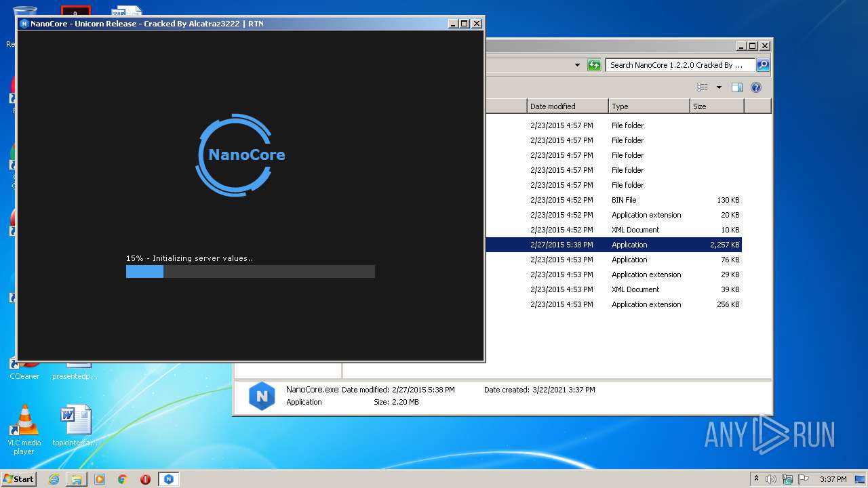Click the blue loading progress bar

pyautogui.click(x=250, y=271)
